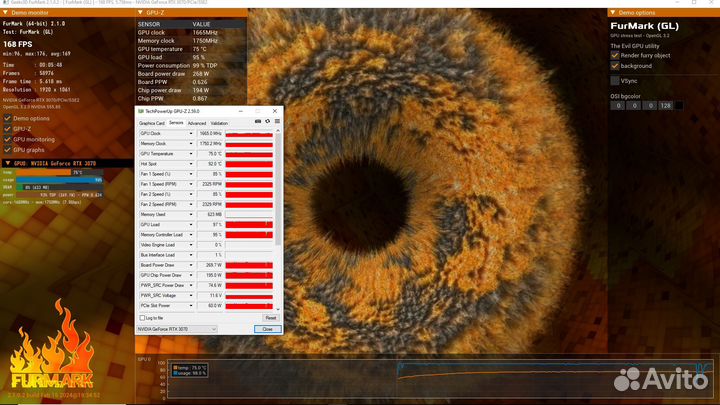
Task: Click the OSI bgcolor black color swatch
Action: point(679,106)
